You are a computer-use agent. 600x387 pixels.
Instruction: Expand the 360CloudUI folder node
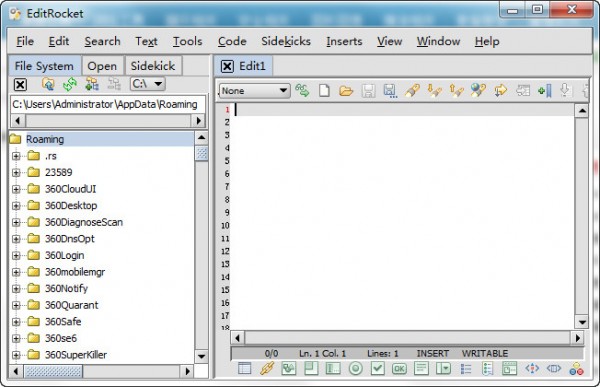tap(16, 189)
